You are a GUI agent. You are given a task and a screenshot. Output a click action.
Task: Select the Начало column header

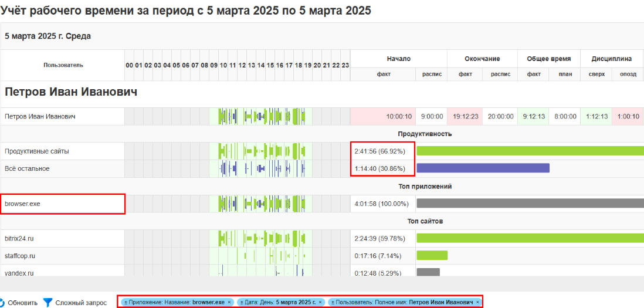point(398,59)
